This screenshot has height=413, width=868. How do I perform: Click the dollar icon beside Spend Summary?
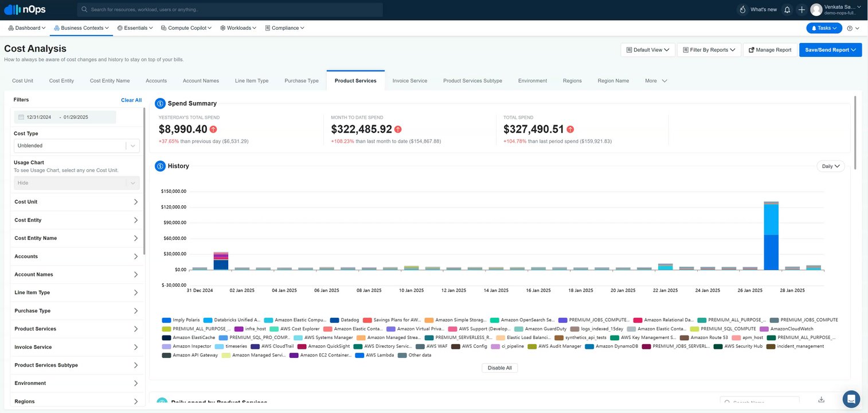tap(160, 103)
